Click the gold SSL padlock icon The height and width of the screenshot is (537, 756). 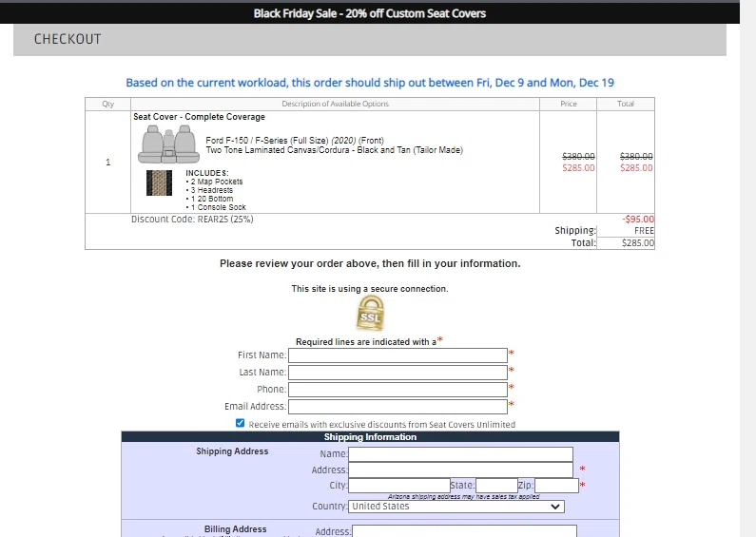[x=370, y=314]
